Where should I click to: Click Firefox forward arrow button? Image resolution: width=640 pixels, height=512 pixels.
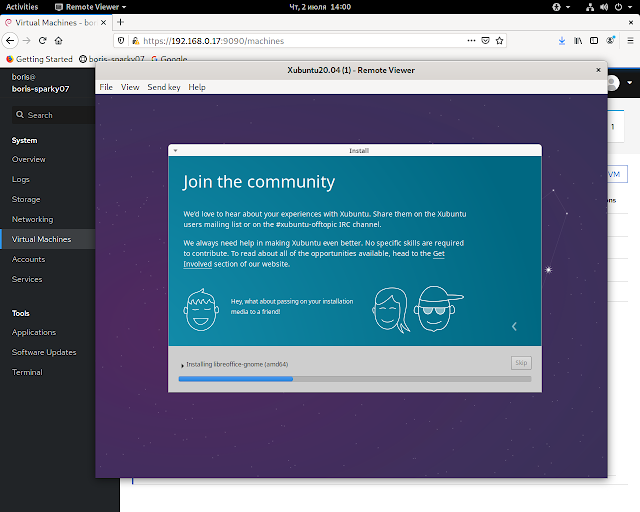[27, 40]
